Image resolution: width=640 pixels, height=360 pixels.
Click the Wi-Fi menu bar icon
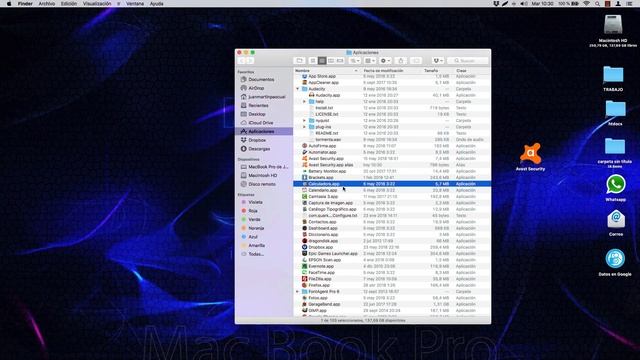[587, 4]
